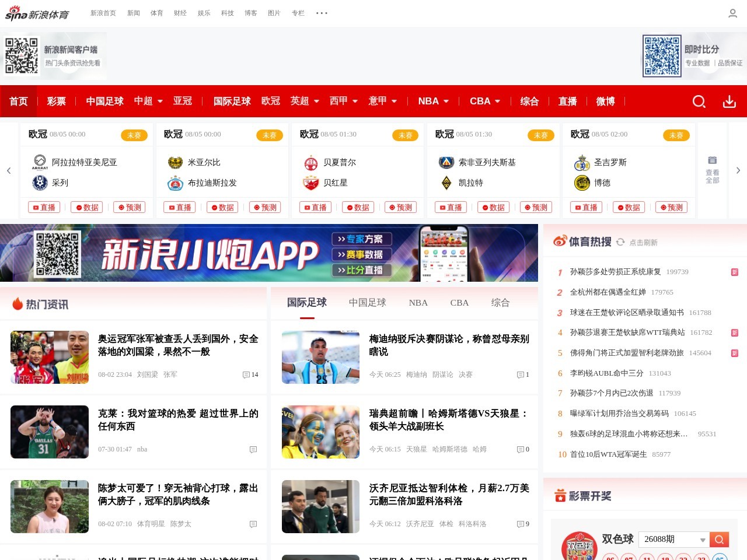The width and height of the screenshot is (747, 560).
Task: Switch to the NBA news tab
Action: (418, 303)
